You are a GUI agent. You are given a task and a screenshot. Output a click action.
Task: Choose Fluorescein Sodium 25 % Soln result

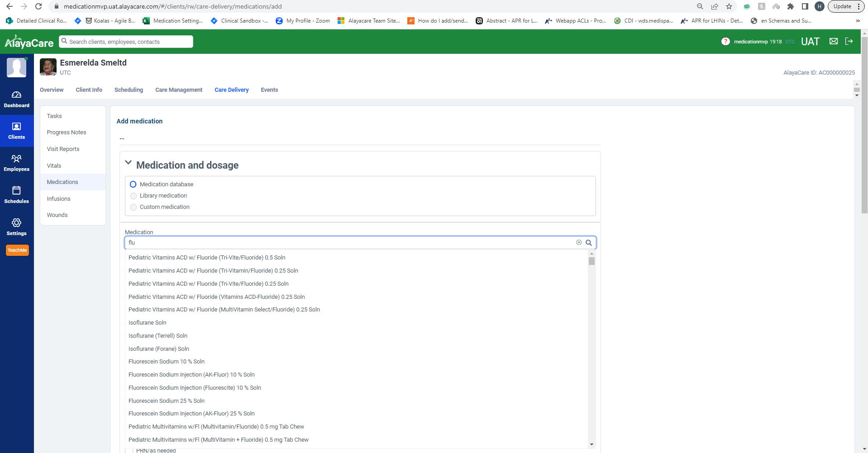coord(167,401)
